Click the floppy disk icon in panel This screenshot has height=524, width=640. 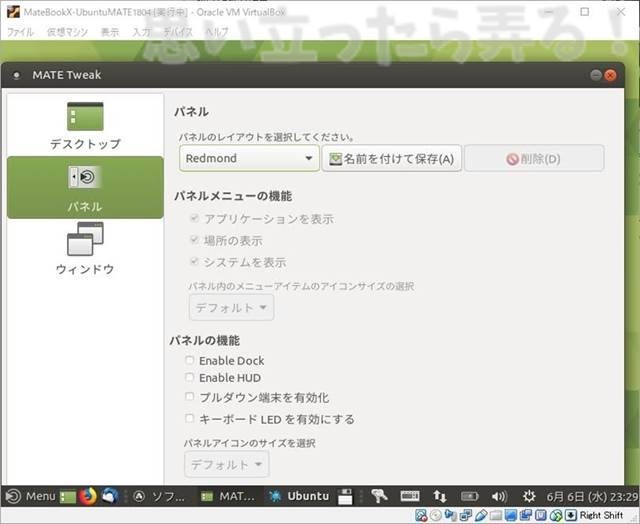pyautogui.click(x=345, y=497)
